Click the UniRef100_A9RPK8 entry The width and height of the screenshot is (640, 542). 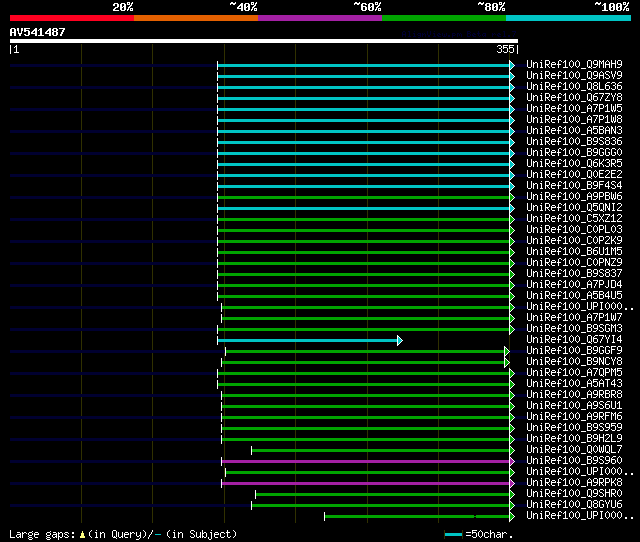point(574,483)
